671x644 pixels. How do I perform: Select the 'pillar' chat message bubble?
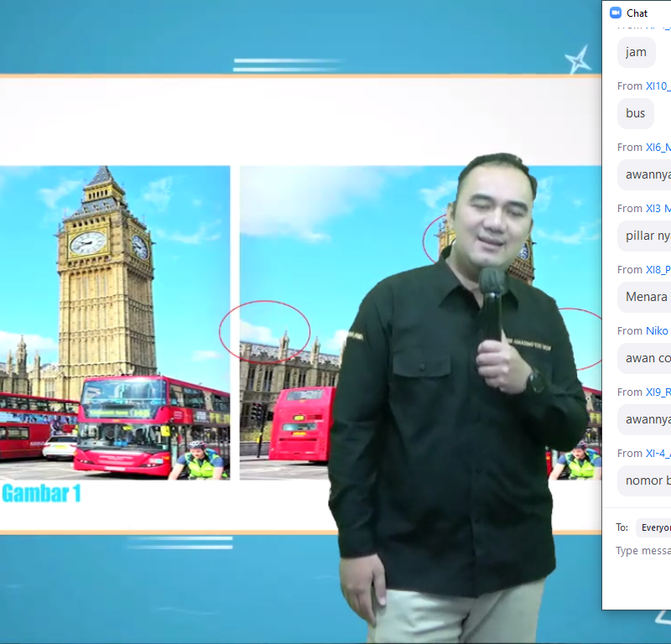tap(647, 236)
